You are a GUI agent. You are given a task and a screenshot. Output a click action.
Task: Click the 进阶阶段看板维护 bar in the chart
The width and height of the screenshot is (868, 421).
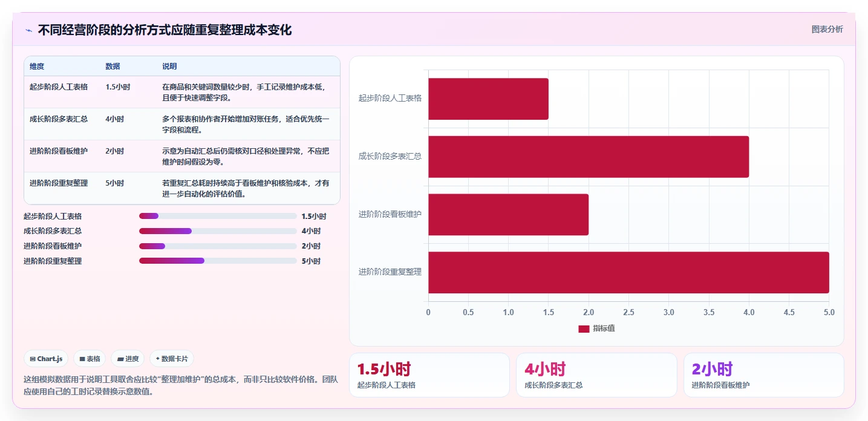(x=508, y=215)
